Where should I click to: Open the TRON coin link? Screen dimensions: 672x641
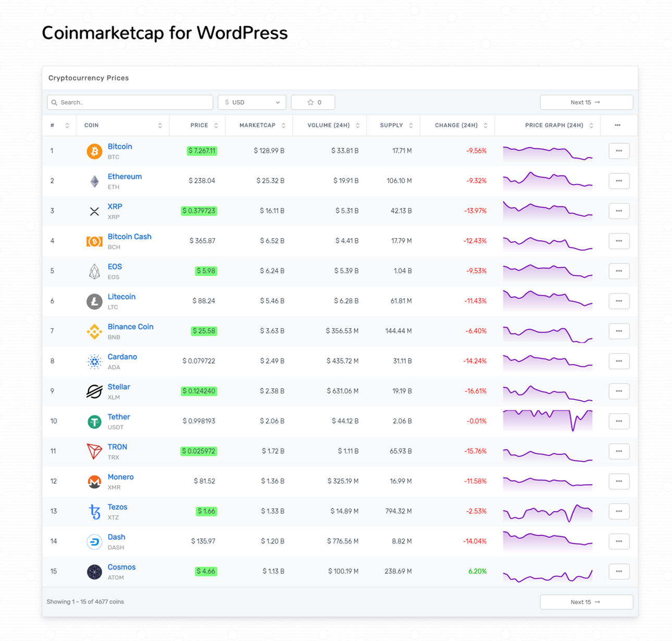(117, 447)
